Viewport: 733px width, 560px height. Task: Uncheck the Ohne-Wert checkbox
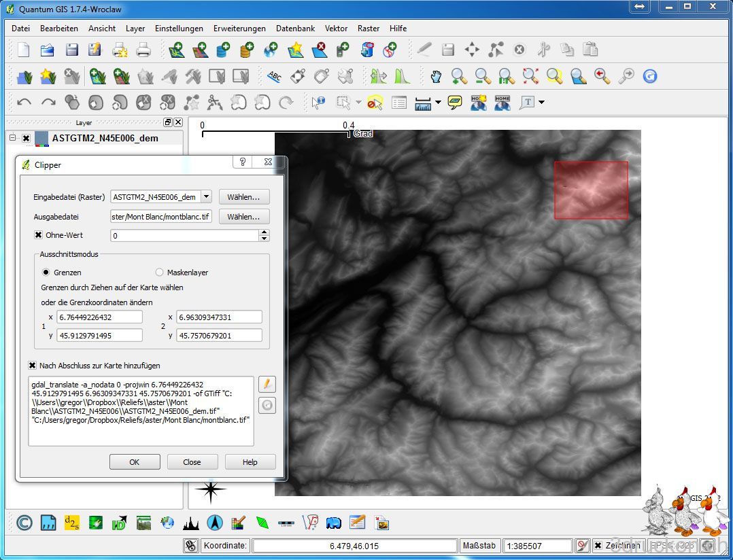[39, 235]
